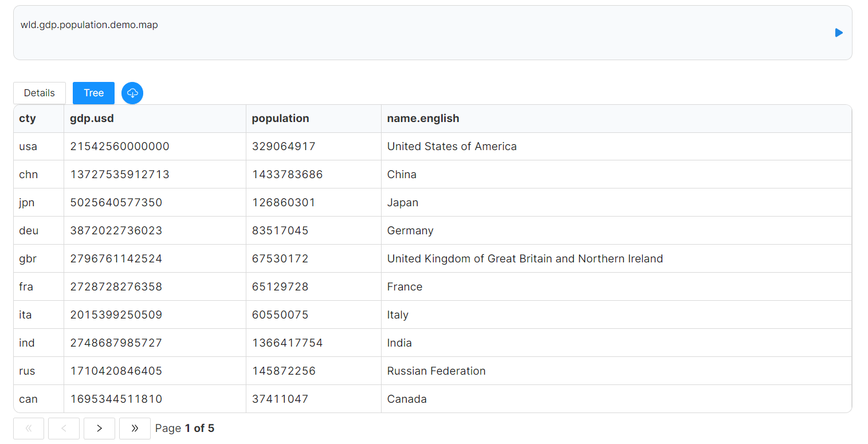Go to first page double-arrow
This screenshot has width=868, height=444.
tap(29, 429)
